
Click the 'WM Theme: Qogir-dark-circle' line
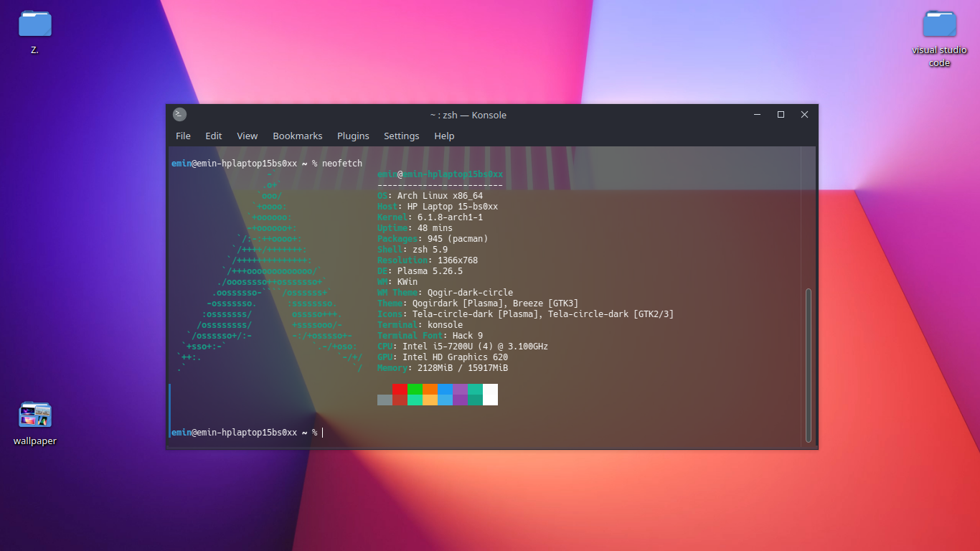coord(445,293)
